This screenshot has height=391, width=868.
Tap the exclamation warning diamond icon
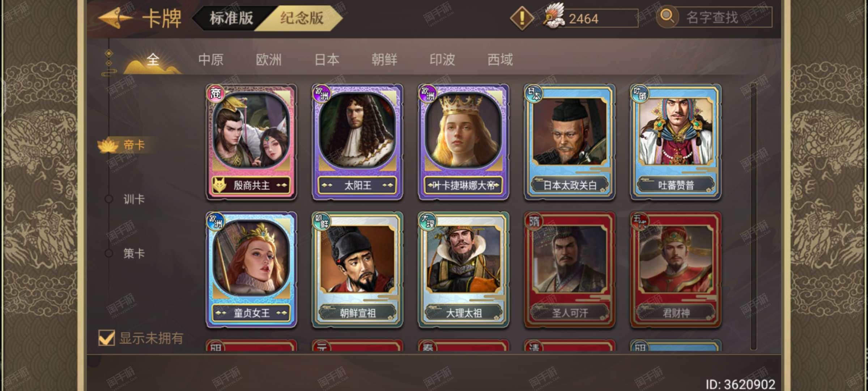[522, 18]
